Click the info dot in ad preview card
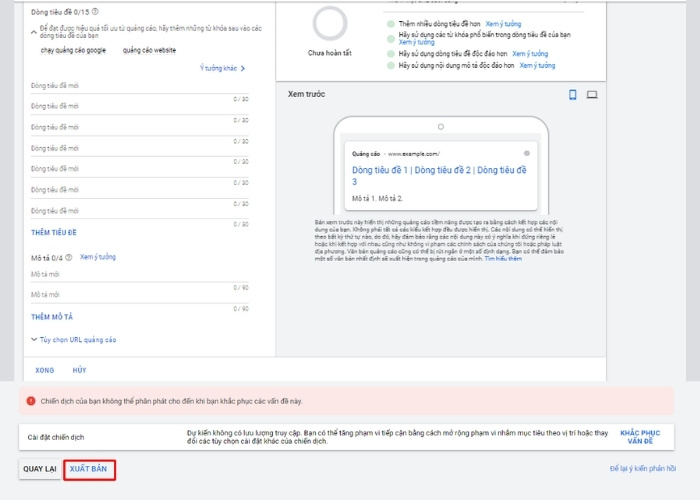Viewport: 700px width, 500px height. pyautogui.click(x=526, y=153)
